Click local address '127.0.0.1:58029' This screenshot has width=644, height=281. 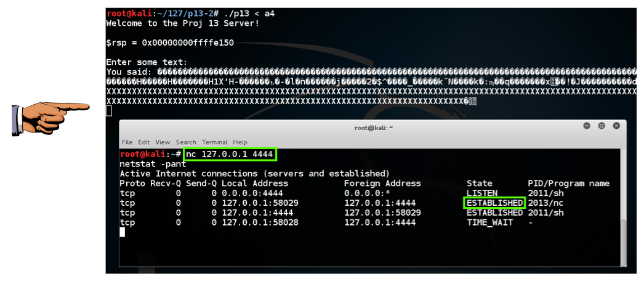click(x=260, y=203)
